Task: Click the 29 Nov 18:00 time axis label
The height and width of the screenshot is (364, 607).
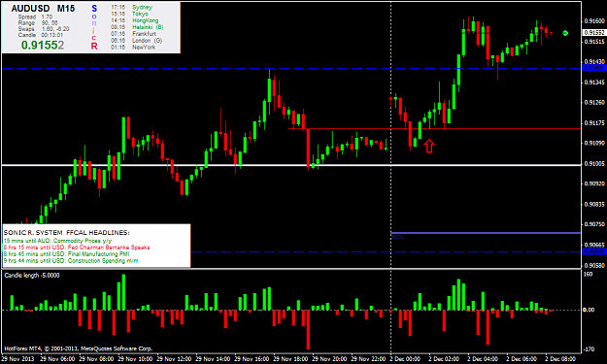Action: (x=290, y=359)
